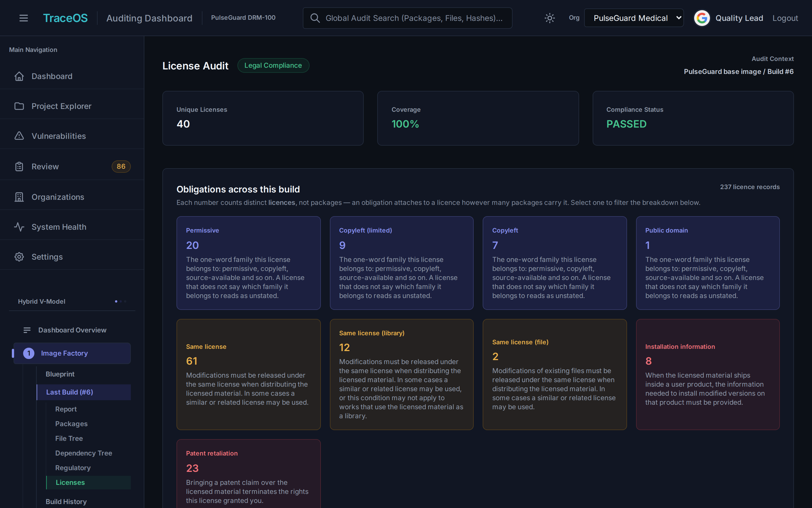Image resolution: width=812 pixels, height=508 pixels.
Task: Click the Dashboard Overview lines icon
Action: click(x=27, y=330)
